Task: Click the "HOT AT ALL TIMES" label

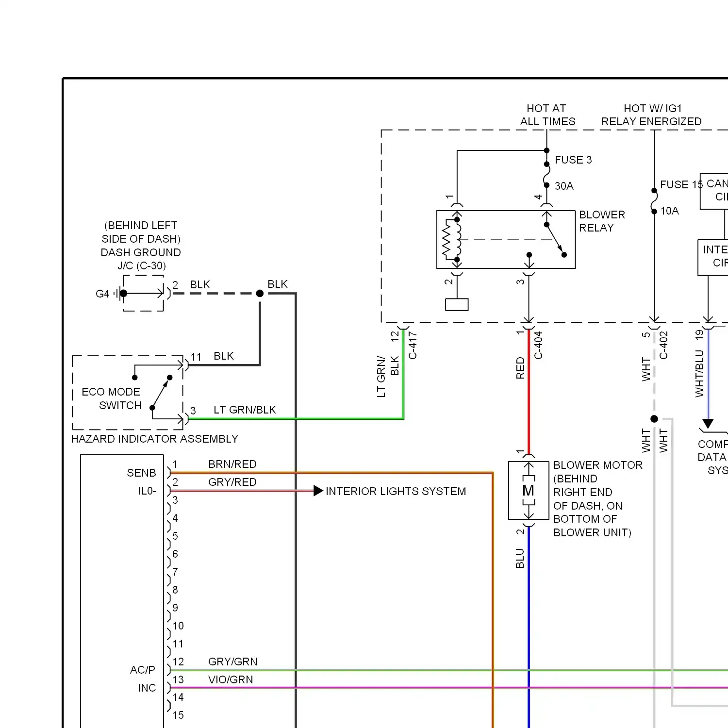Action: 547,115
